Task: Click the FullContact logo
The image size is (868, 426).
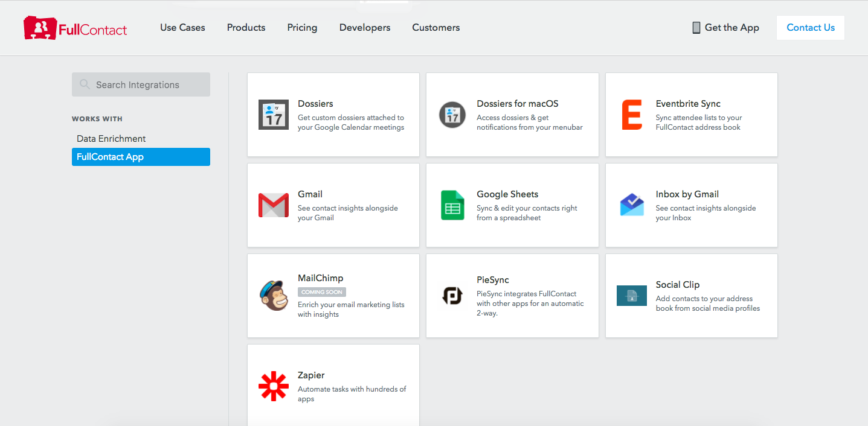Action: coord(76,28)
